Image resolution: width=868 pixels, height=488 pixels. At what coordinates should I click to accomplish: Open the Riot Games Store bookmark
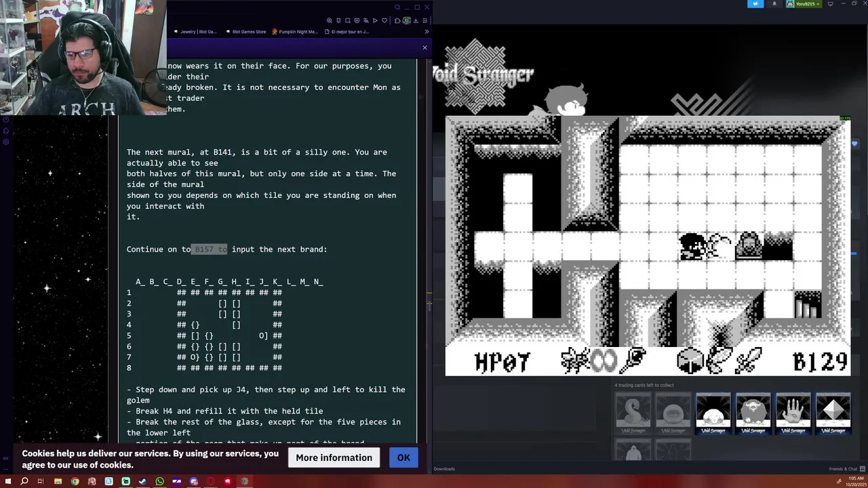pyautogui.click(x=245, y=32)
